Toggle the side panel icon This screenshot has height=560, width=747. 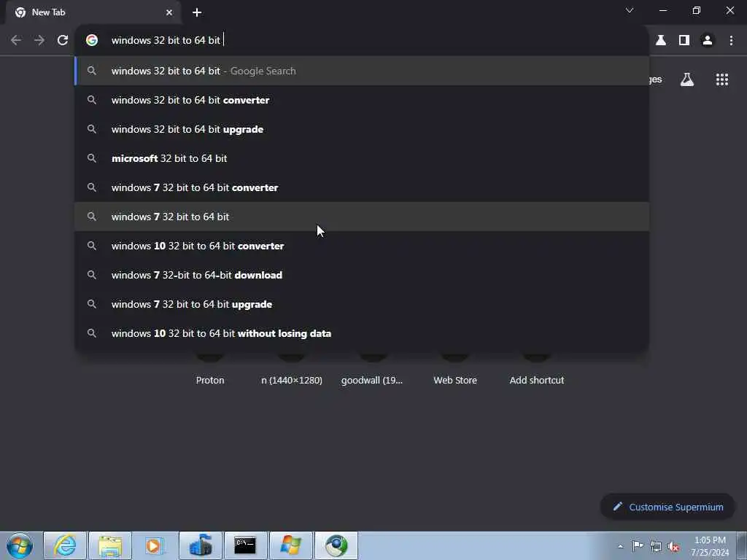(684, 41)
